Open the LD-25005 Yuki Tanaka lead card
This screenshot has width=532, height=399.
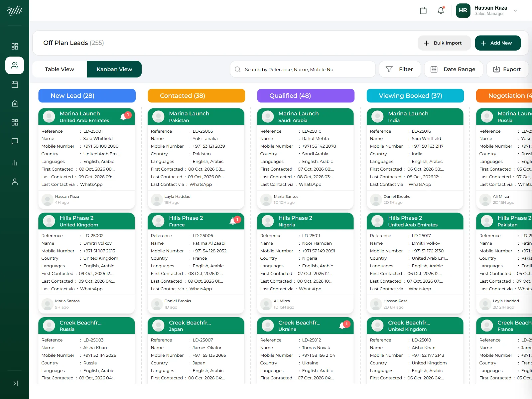pyautogui.click(x=196, y=159)
